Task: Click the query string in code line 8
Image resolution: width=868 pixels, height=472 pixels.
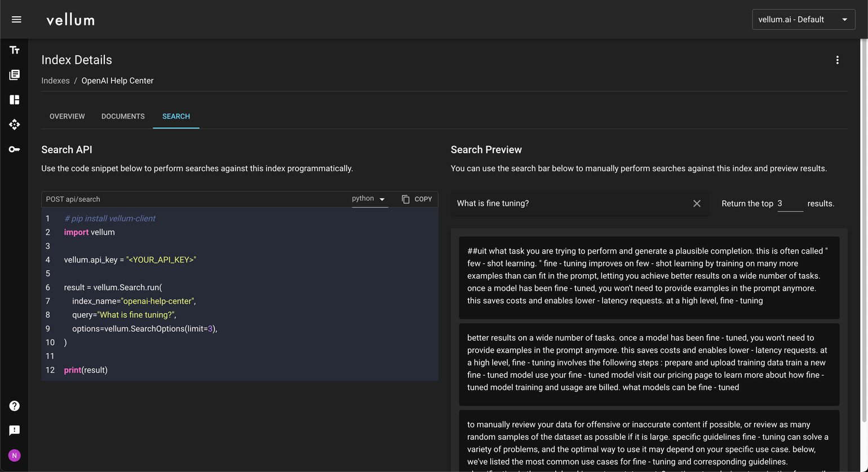Action: pyautogui.click(x=136, y=315)
